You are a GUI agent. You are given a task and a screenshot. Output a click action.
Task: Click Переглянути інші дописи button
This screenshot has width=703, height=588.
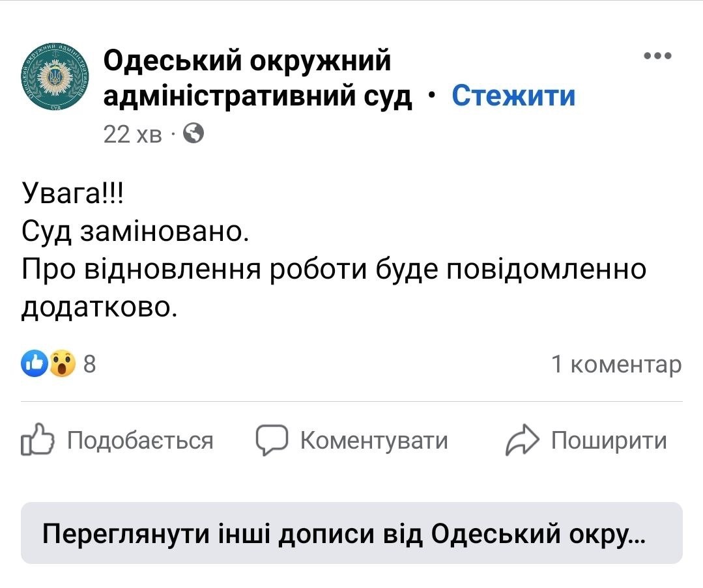(x=352, y=533)
